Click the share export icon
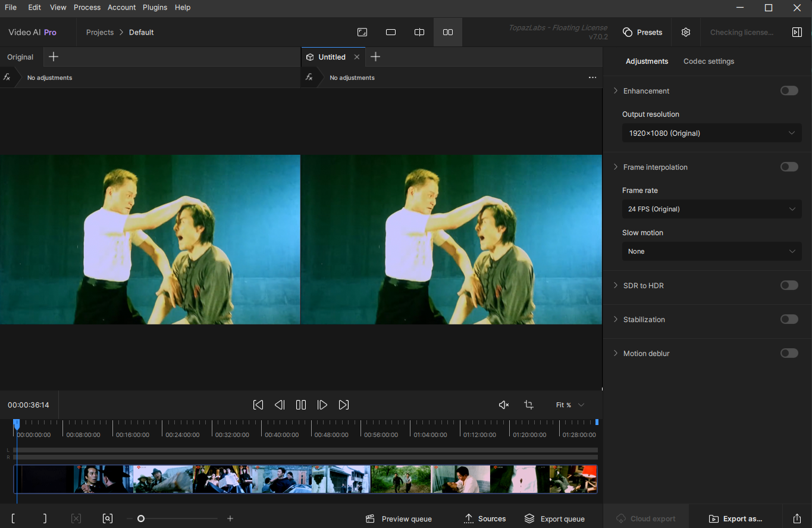This screenshot has height=528, width=812. click(x=797, y=518)
